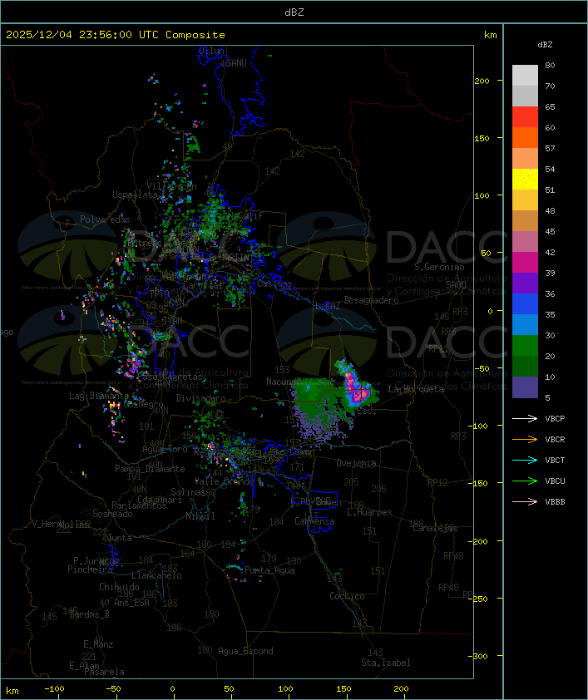Click the Punta_Agua location label
Screen dimensions: 588x700
pos(269,570)
